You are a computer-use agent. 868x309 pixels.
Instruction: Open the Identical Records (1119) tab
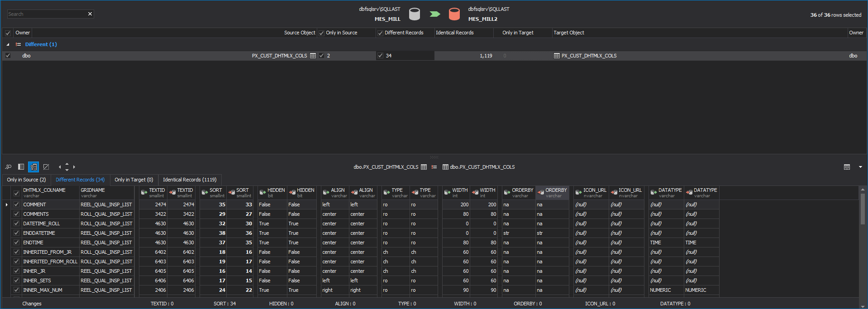pos(190,180)
